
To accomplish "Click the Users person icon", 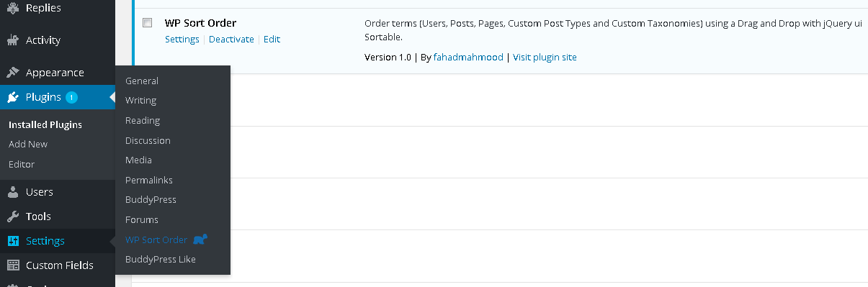I will (13, 192).
